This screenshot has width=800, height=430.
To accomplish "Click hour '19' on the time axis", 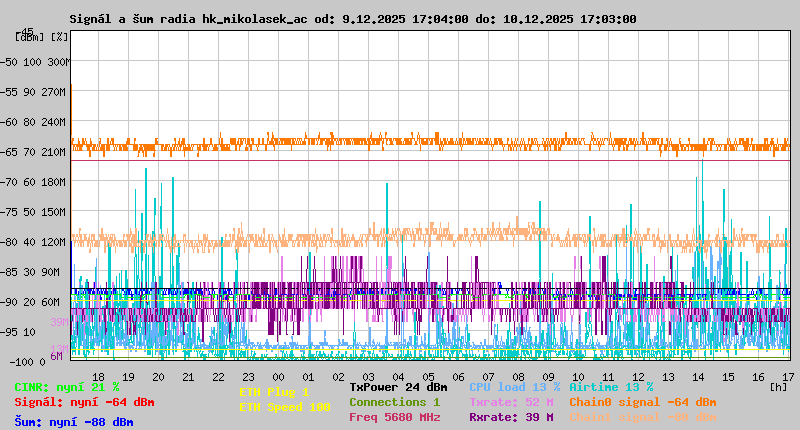I will point(129,377).
